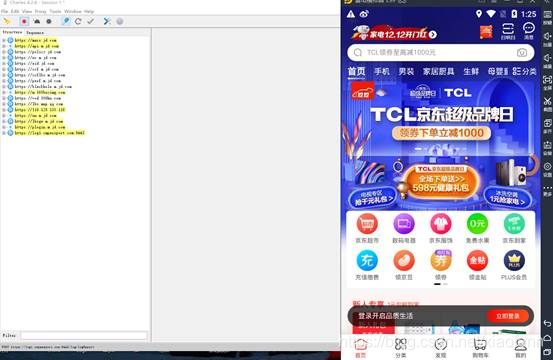The image size is (553, 360).
Task: Open the File menu in Charles
Action: tap(5, 11)
